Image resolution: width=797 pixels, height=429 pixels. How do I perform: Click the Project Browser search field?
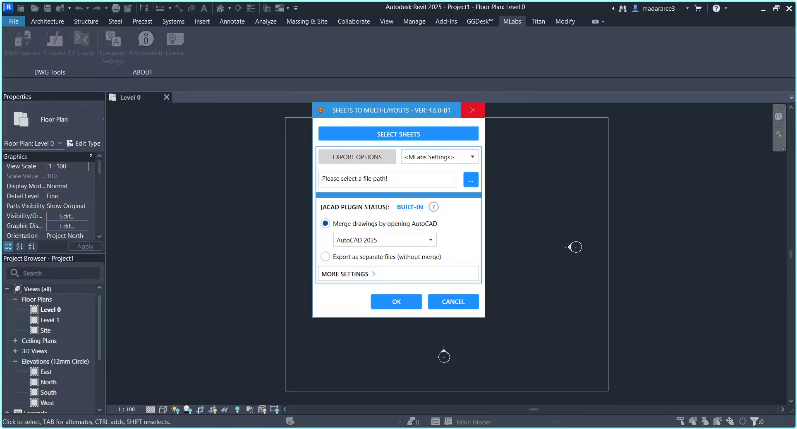click(x=53, y=273)
